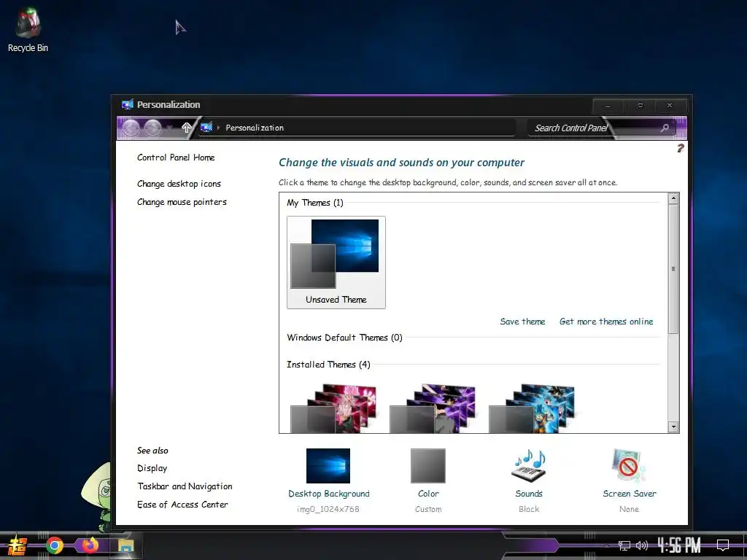Screen dimensions: 747x560
Task: Open help with the question mark icon
Action: [681, 148]
